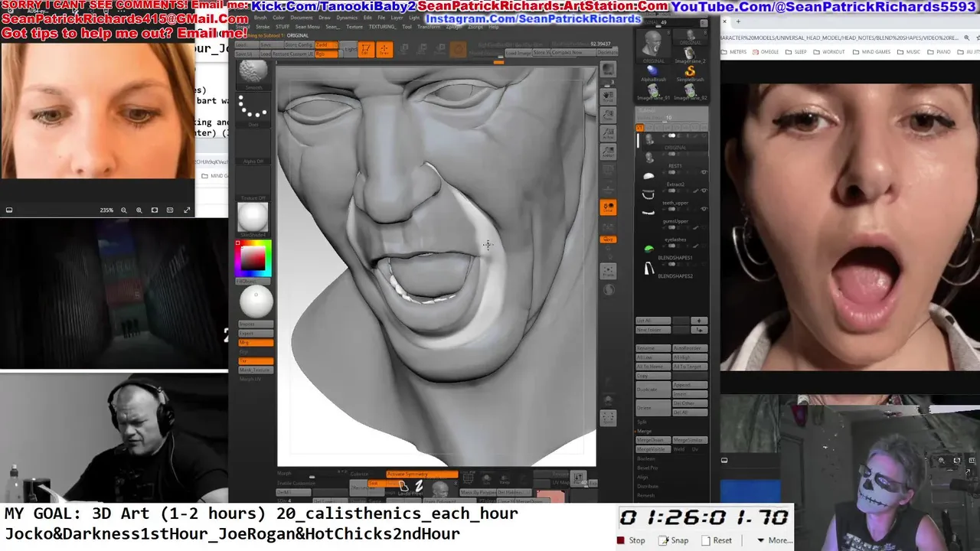Click zoom out in image viewer toolbar

pyautogui.click(x=123, y=210)
